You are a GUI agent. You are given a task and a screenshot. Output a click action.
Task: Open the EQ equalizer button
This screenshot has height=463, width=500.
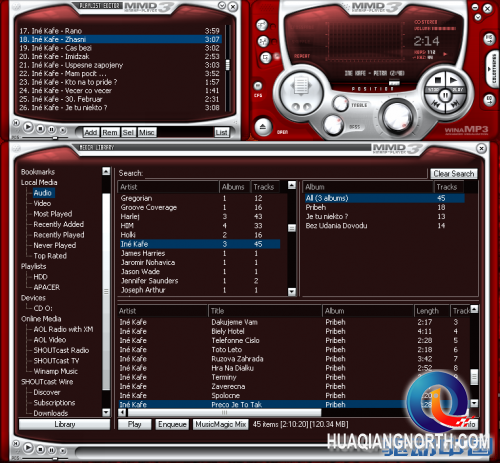coord(489,99)
